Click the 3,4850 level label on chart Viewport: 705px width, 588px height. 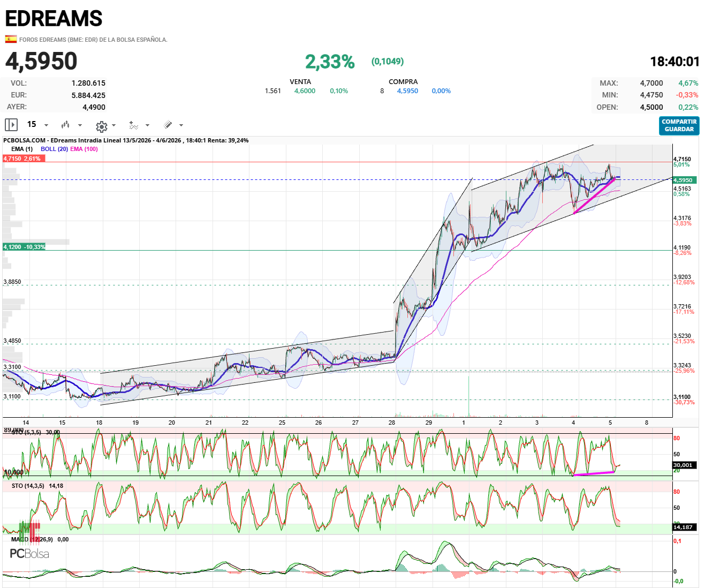click(x=12, y=341)
